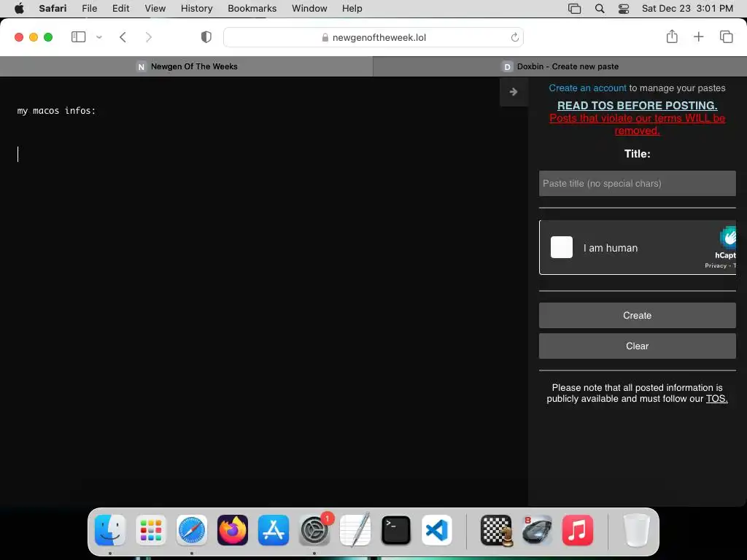Screen dimensions: 747x560
Task: Launch Terminal from the Dock
Action: (396, 530)
